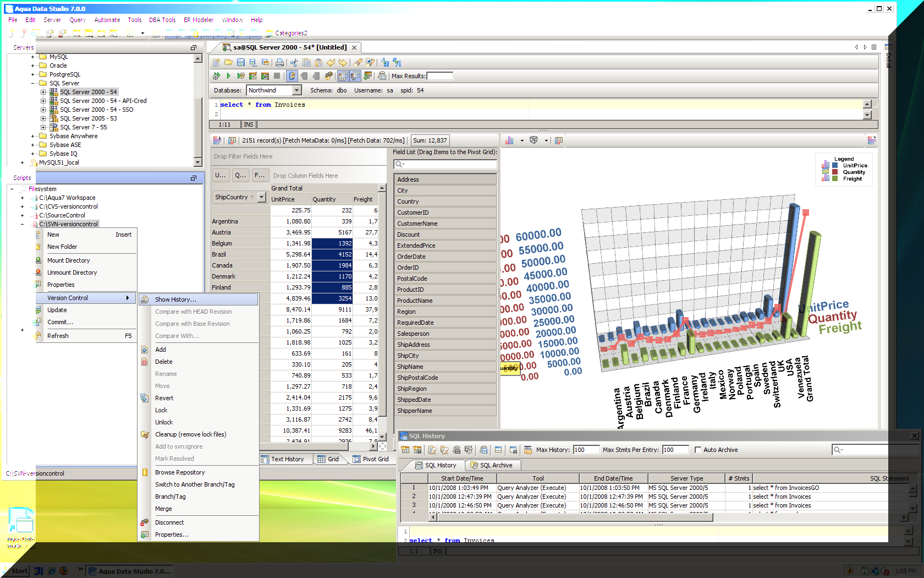Click the Q... data field button in pivot
This screenshot has width=924, height=578.
pos(240,175)
